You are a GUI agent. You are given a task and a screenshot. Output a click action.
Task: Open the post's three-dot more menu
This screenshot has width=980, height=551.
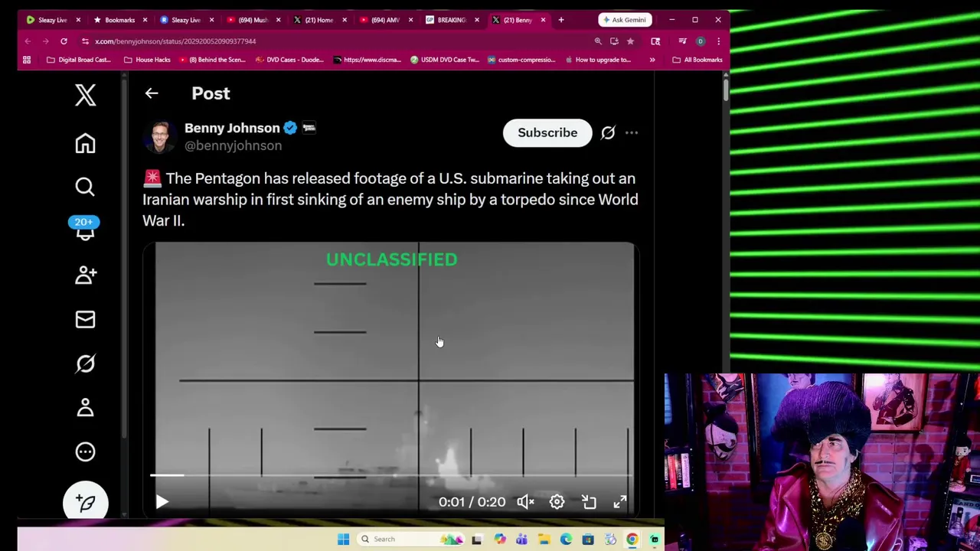[x=632, y=132]
